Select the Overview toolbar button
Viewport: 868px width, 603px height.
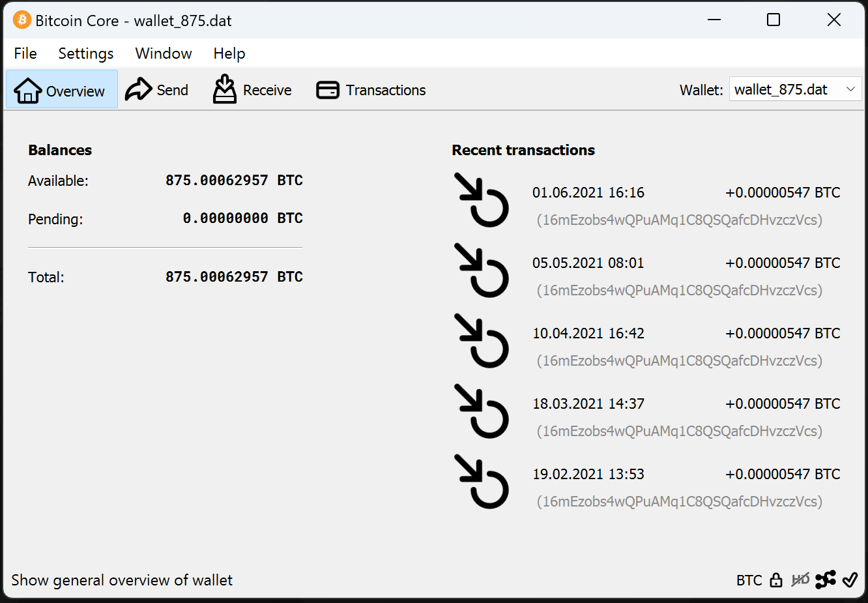(x=61, y=90)
